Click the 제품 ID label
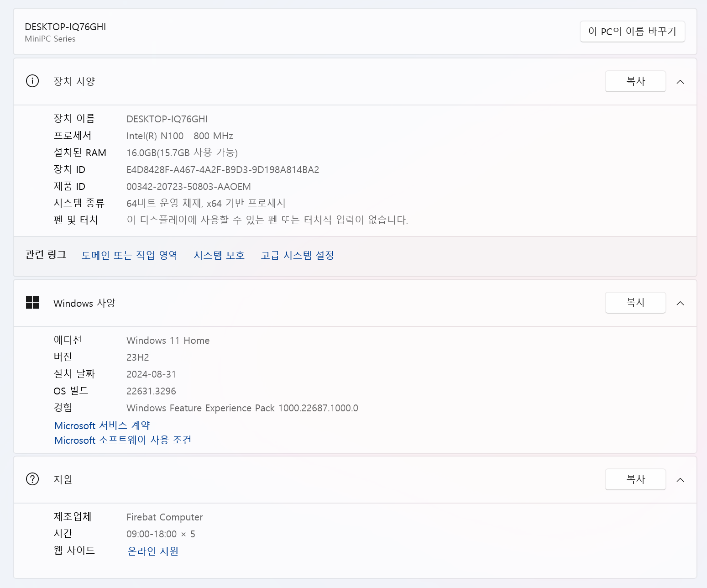 69,186
